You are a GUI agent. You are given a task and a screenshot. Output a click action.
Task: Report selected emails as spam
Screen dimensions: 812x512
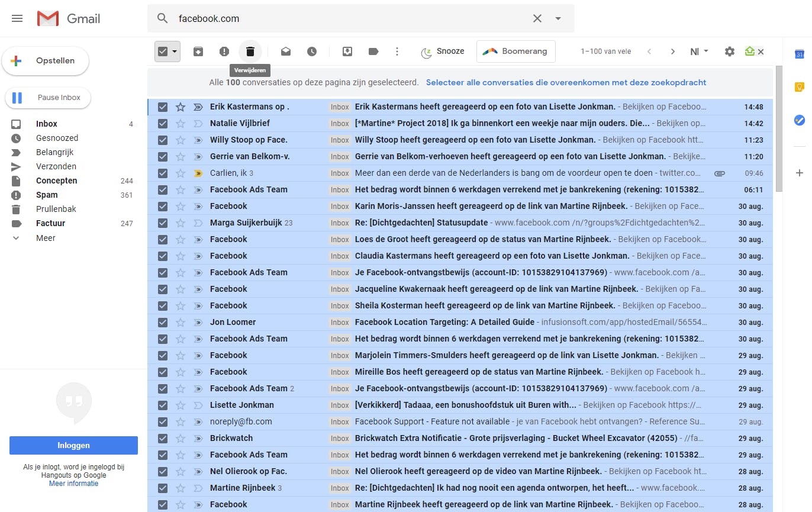pos(224,51)
